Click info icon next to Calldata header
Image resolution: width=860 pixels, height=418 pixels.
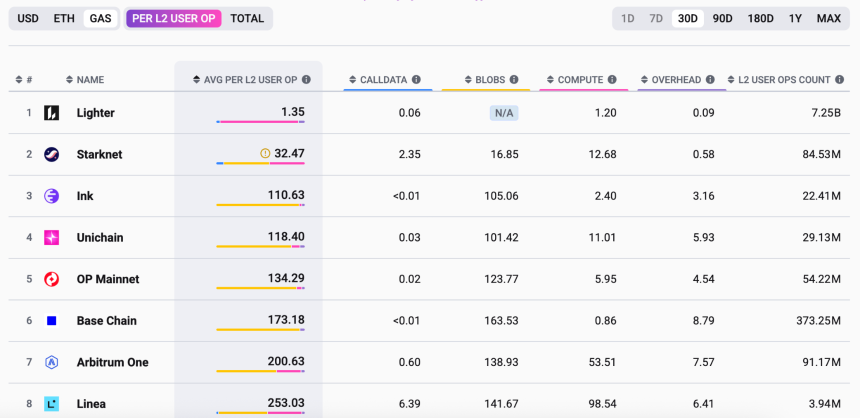click(x=416, y=79)
